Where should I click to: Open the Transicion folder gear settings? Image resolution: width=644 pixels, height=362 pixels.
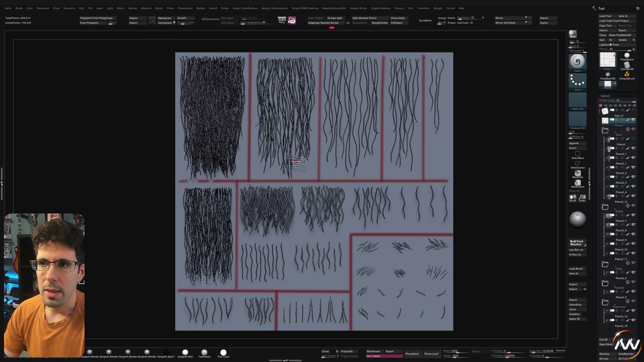click(628, 301)
